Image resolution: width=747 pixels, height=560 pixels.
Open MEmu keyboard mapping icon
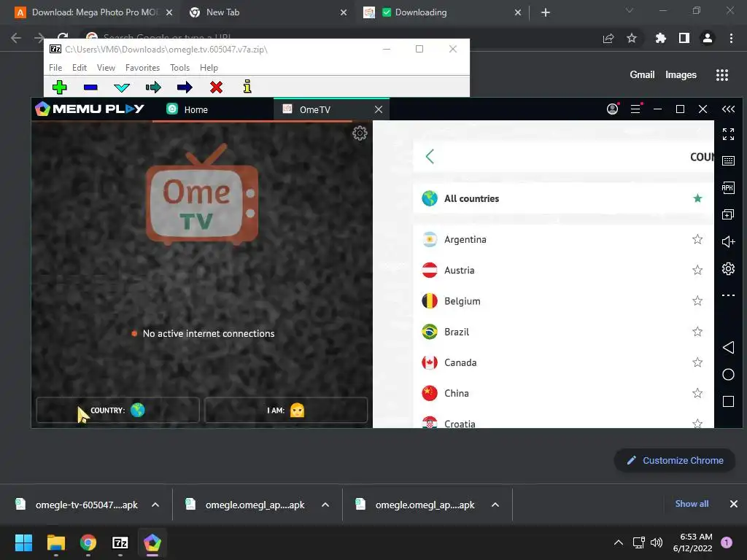pos(728,161)
